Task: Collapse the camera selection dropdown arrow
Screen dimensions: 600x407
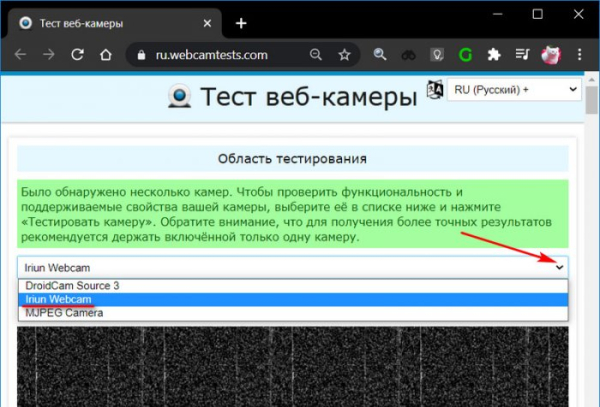Action: [x=559, y=267]
